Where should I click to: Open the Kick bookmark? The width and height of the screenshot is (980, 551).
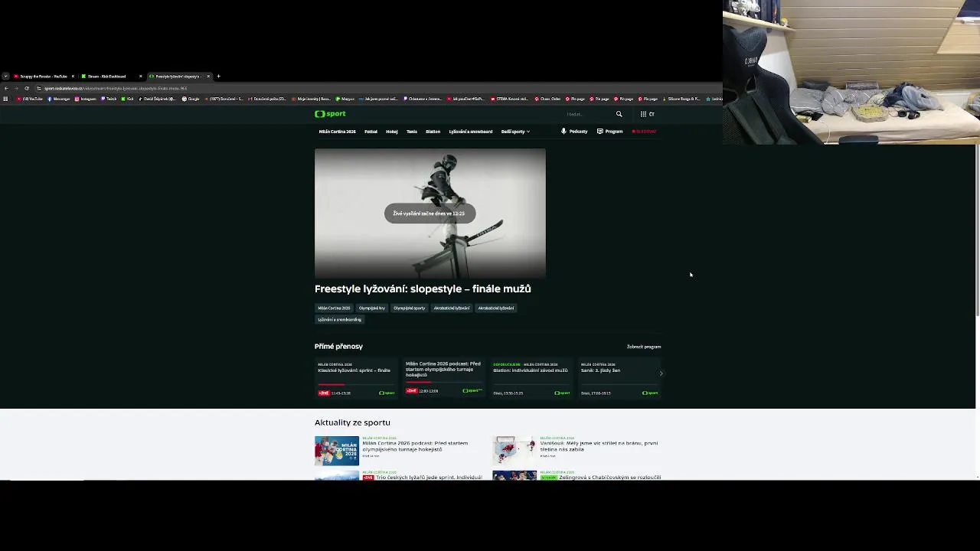pos(127,99)
